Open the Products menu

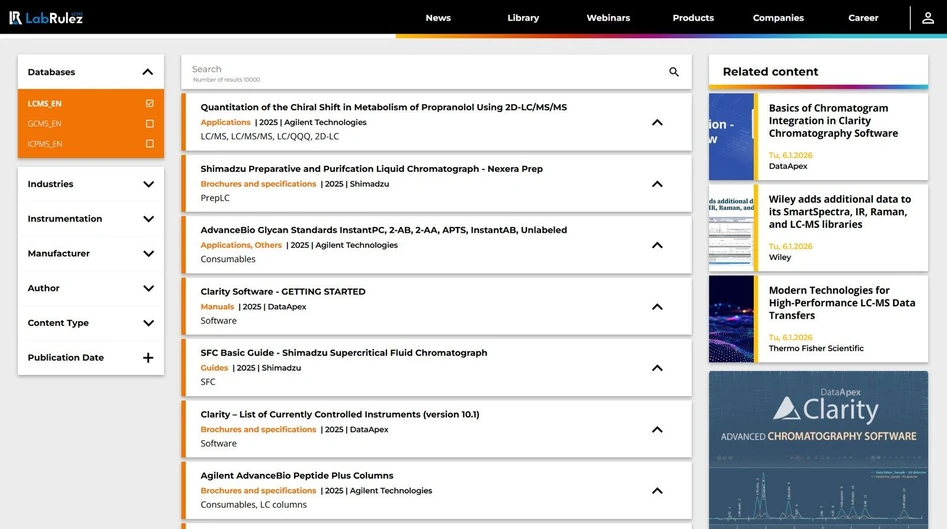[693, 18]
